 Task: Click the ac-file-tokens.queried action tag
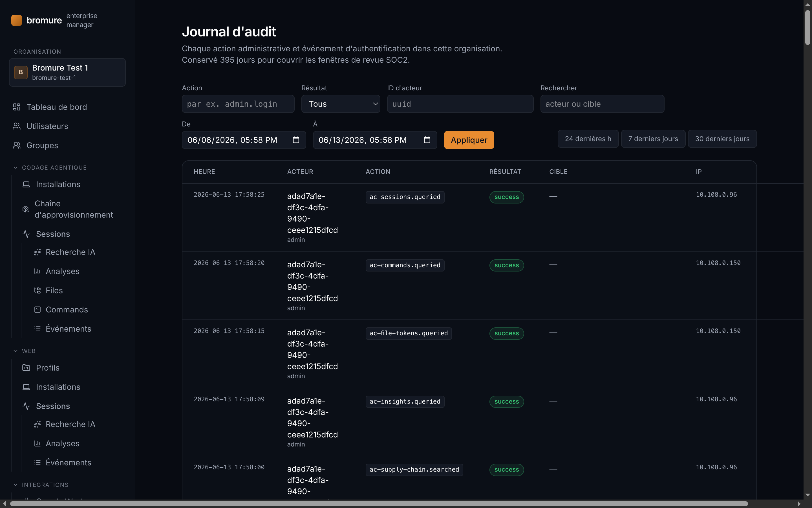[x=408, y=333]
